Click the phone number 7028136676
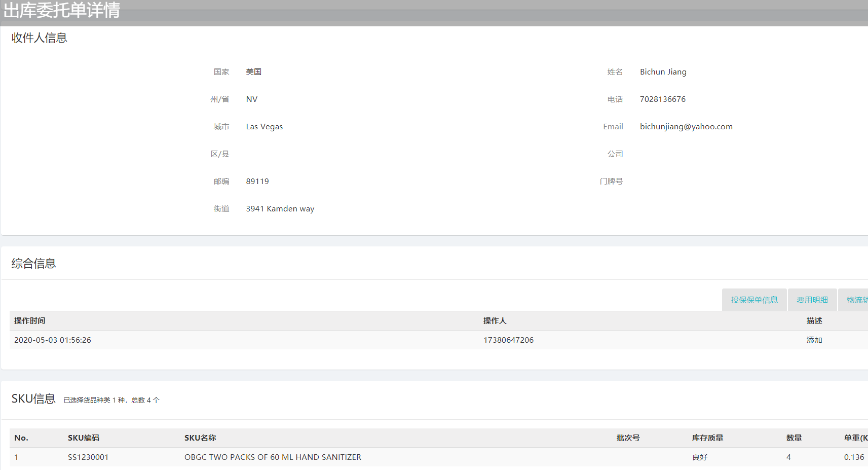The image size is (868, 470). pyautogui.click(x=662, y=99)
